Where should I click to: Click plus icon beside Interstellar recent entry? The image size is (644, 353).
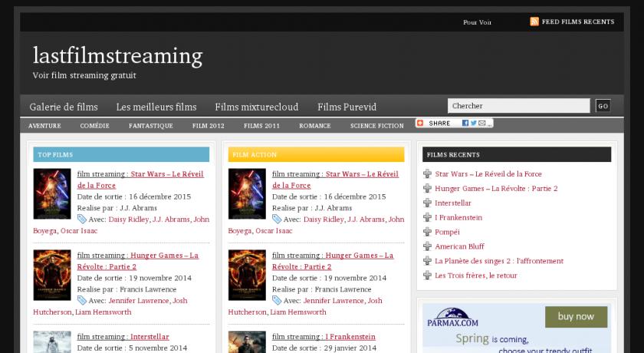pos(427,203)
